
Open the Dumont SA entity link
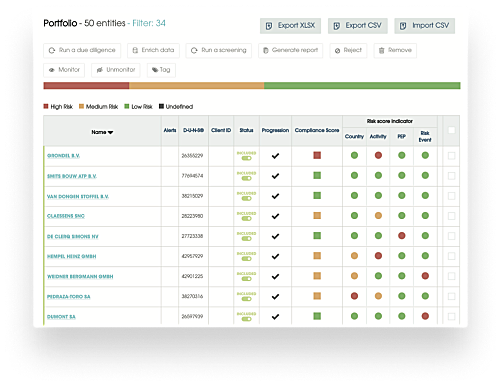(61, 317)
